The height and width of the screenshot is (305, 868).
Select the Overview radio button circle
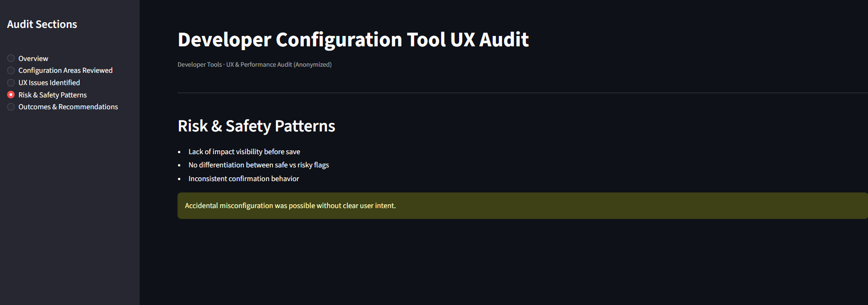coord(11,59)
